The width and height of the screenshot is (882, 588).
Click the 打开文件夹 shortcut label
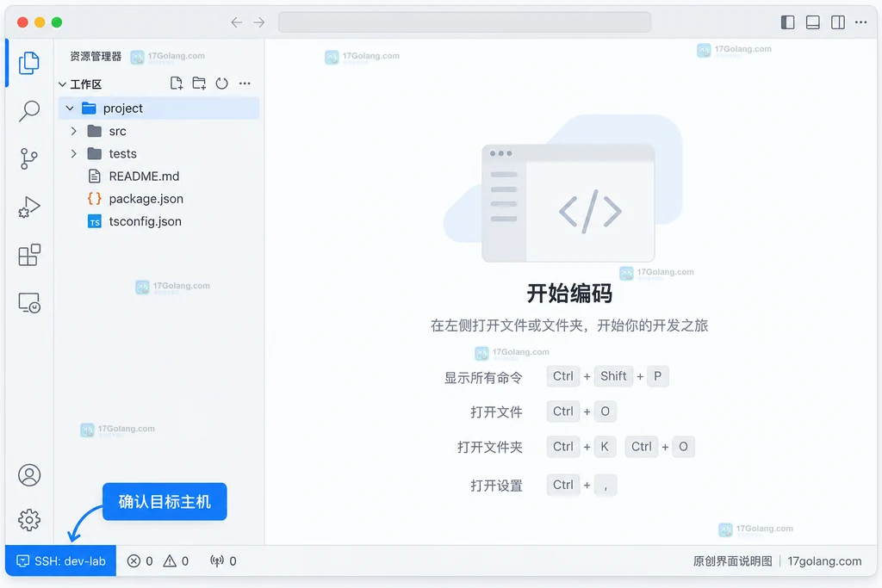pyautogui.click(x=490, y=448)
